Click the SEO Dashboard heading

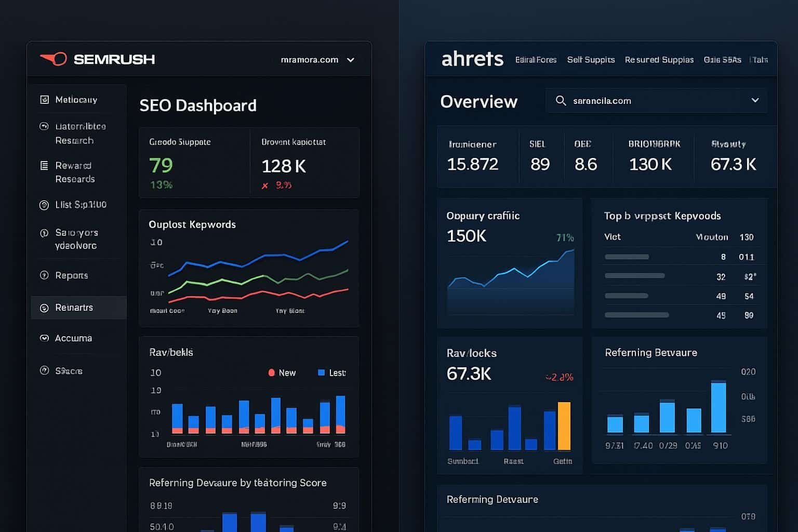coord(198,105)
